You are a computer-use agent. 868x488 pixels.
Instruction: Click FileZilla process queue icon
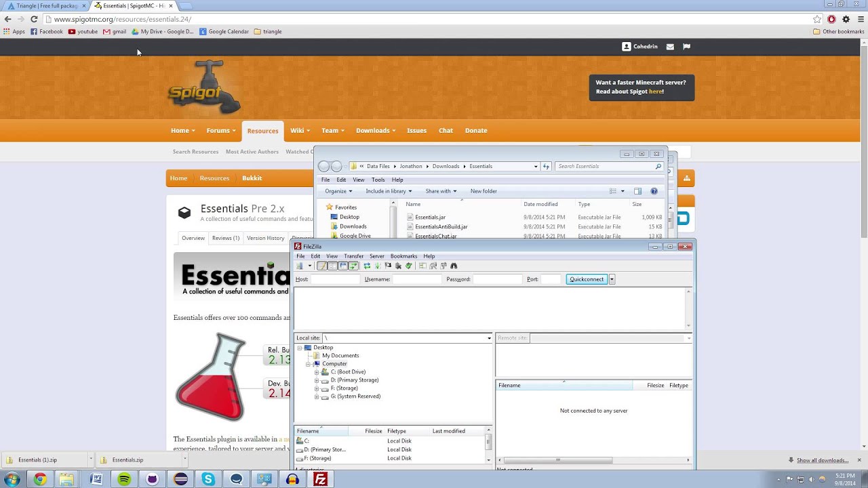tap(378, 266)
